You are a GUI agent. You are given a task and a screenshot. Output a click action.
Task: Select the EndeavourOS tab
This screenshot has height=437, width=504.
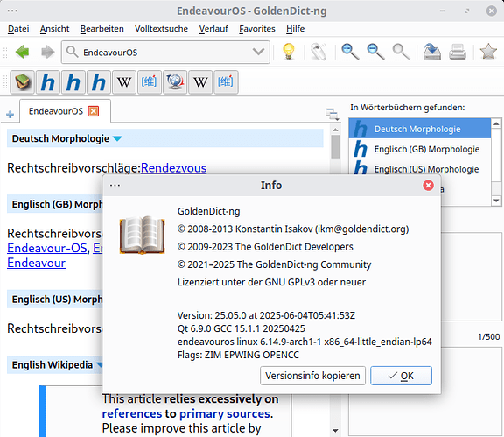click(x=66, y=111)
